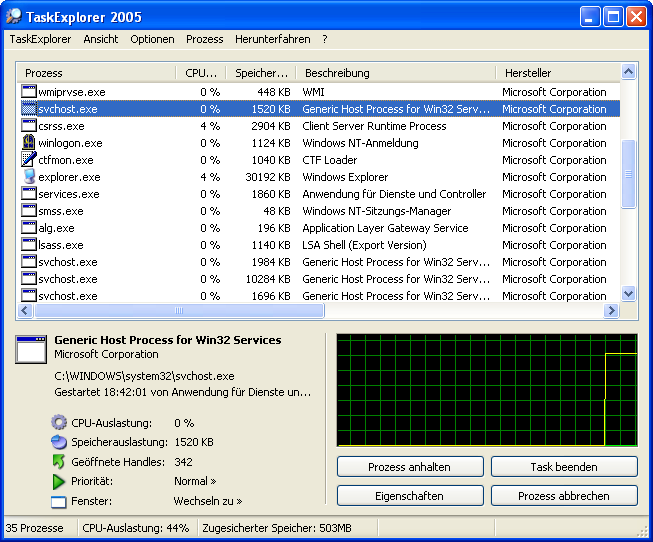Viewport: 653px width, 542px height.
Task: Click the Prozess anhalten button
Action: tap(410, 467)
